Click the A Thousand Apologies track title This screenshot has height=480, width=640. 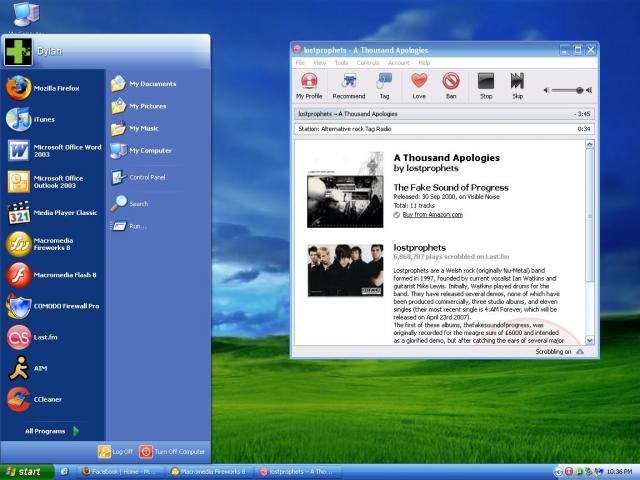pos(447,158)
